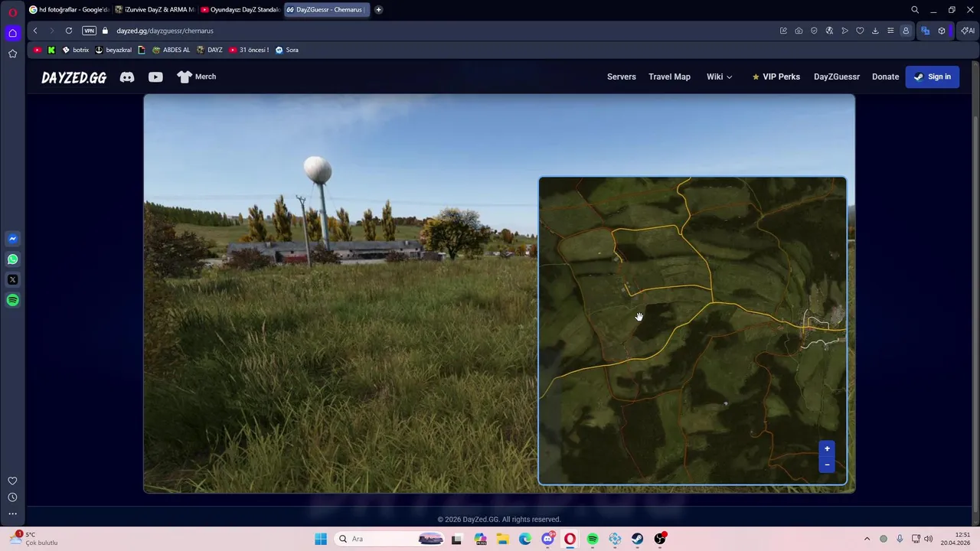Switch to 'Oyundaysz: DayZ Standalone' tab
Screen dimensions: 980x551
pyautogui.click(x=240, y=10)
